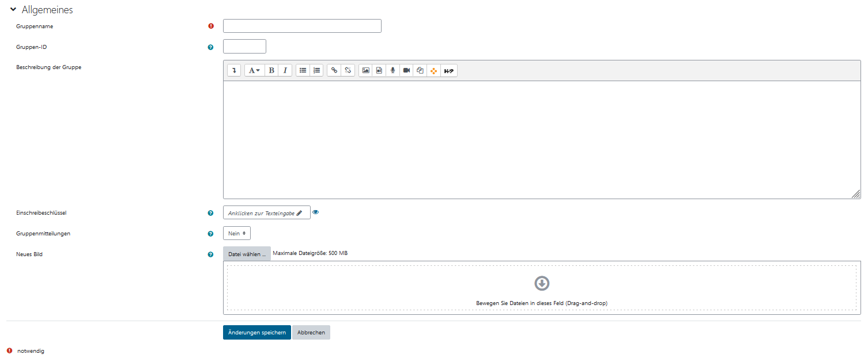Record audio with the microphone icon
868x358 pixels.
393,70
